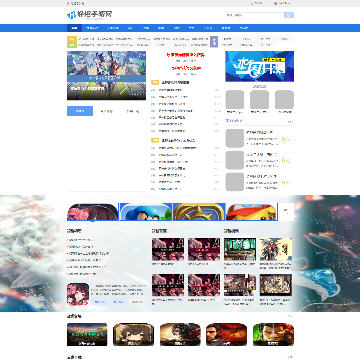Click the blue H site logo

pos(71,15)
